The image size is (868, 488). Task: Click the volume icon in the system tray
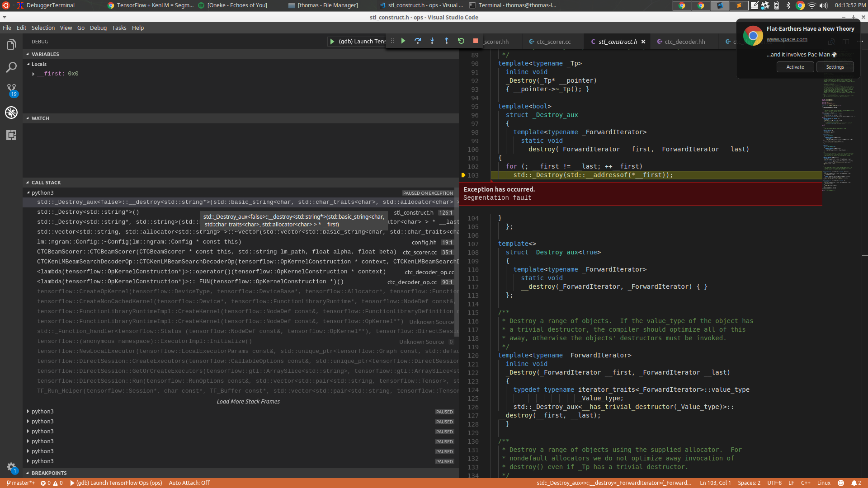pos(824,5)
